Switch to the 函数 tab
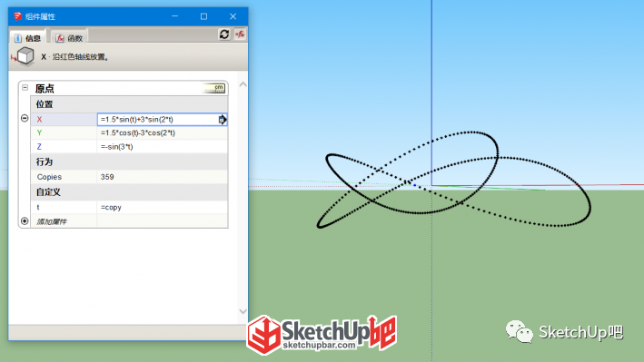Image resolution: width=644 pixels, height=362 pixels. point(69,38)
